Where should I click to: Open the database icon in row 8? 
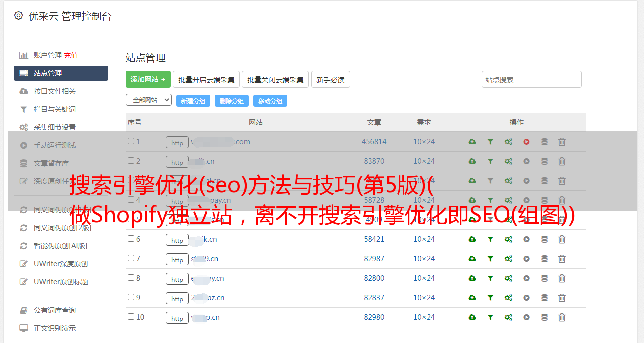click(x=544, y=278)
